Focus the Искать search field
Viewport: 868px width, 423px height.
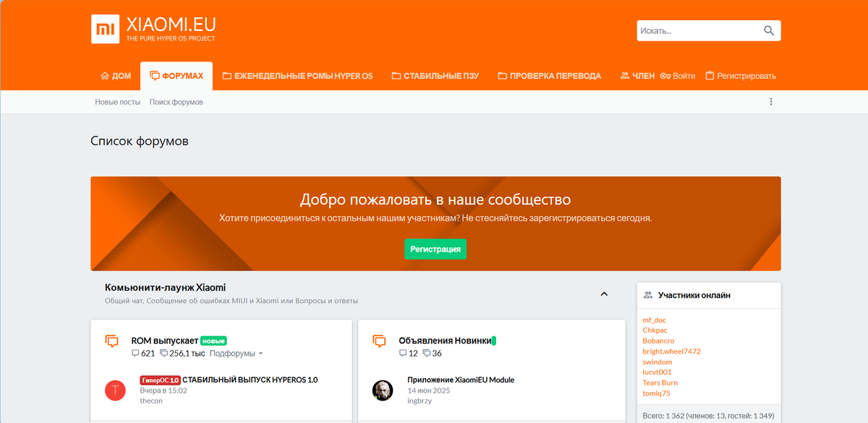pos(699,31)
